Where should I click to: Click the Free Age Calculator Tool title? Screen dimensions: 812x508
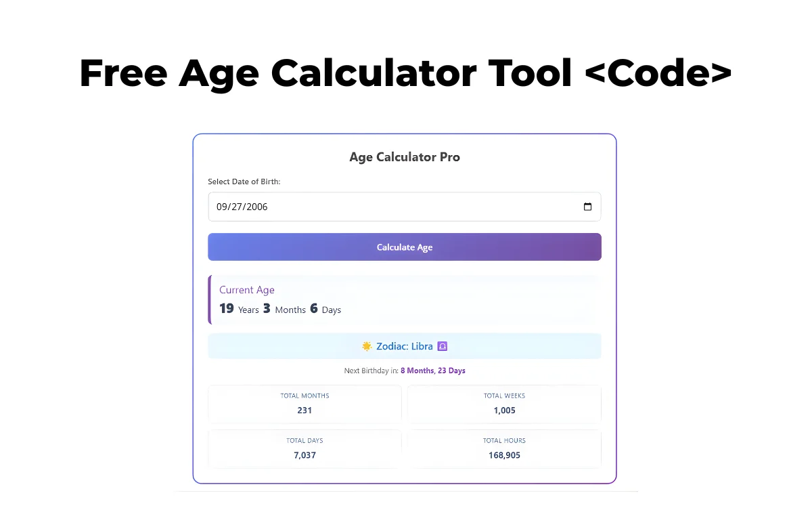point(405,73)
